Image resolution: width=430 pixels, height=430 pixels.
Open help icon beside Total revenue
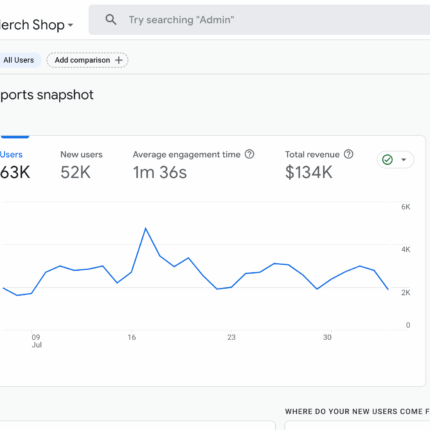click(x=348, y=154)
